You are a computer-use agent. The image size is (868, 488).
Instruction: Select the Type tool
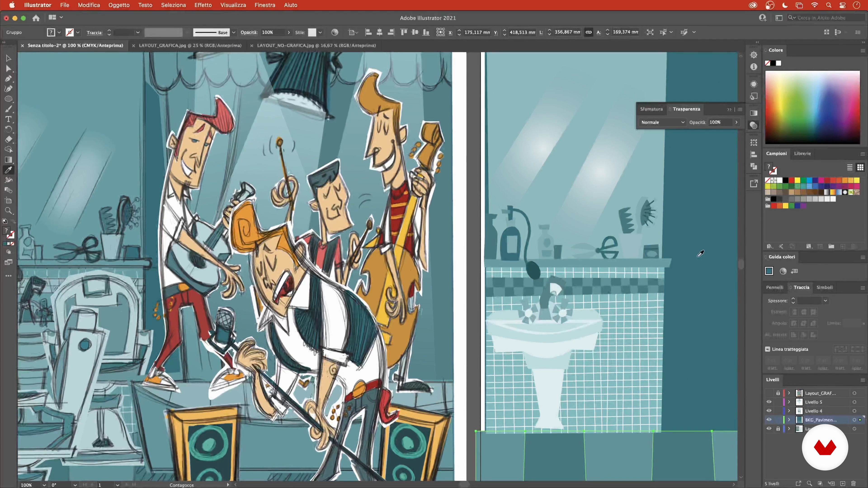click(x=8, y=119)
